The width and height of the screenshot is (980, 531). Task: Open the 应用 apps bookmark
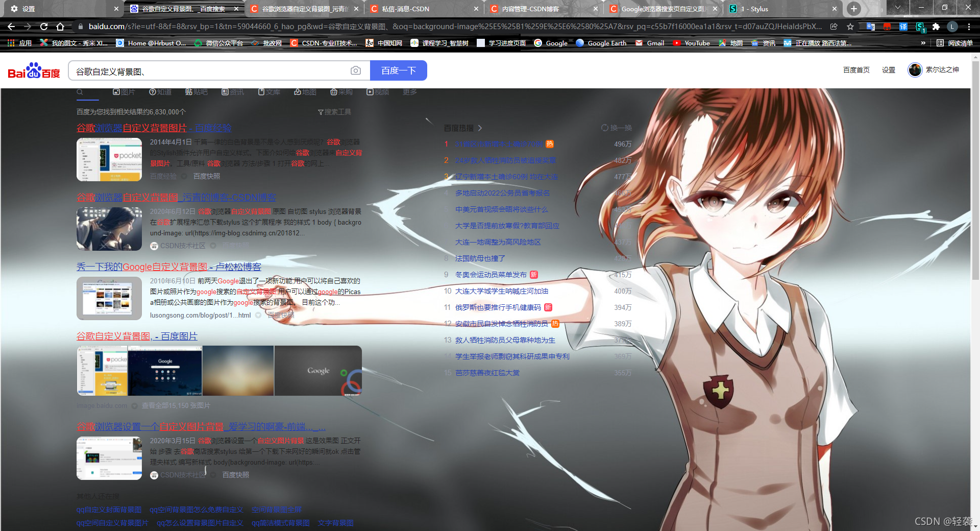[20, 43]
